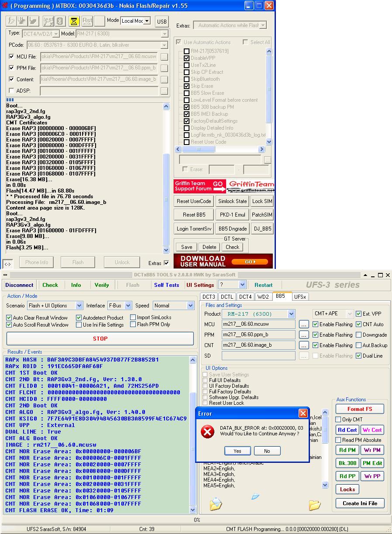Click the MTBOX log vertical scrollbar
Image resolution: width=392 pixels, height=534 pixels.
tap(166, 178)
